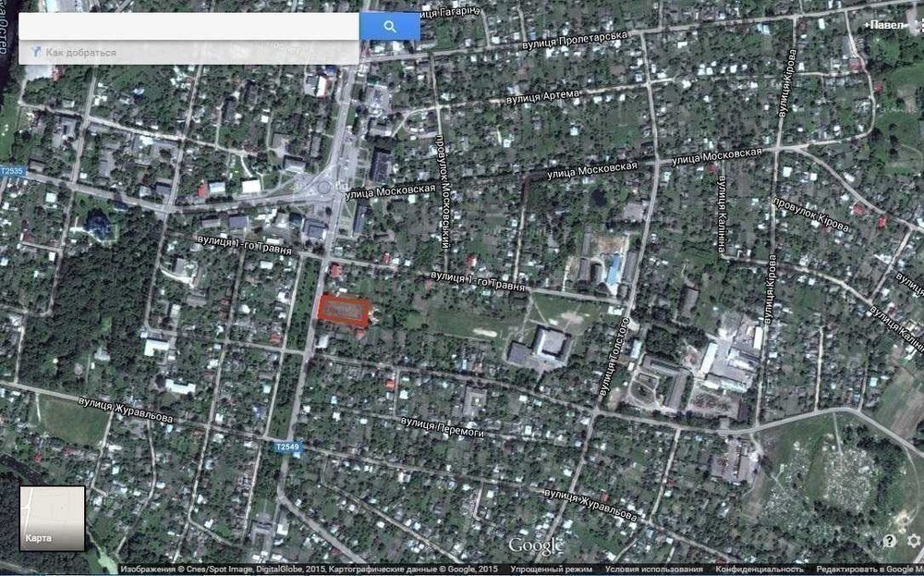The height and width of the screenshot is (576, 924).
Task: Select the red highlighted building on map
Action: click(344, 308)
